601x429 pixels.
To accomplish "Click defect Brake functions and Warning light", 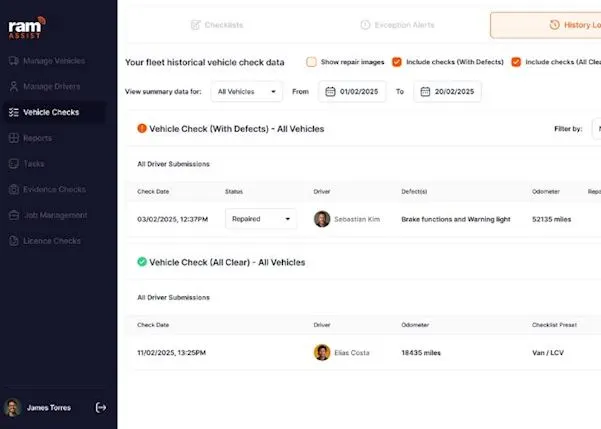I will point(456,219).
